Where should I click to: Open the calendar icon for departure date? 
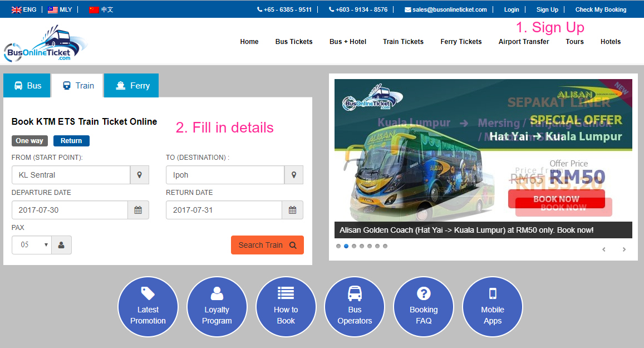click(x=138, y=210)
